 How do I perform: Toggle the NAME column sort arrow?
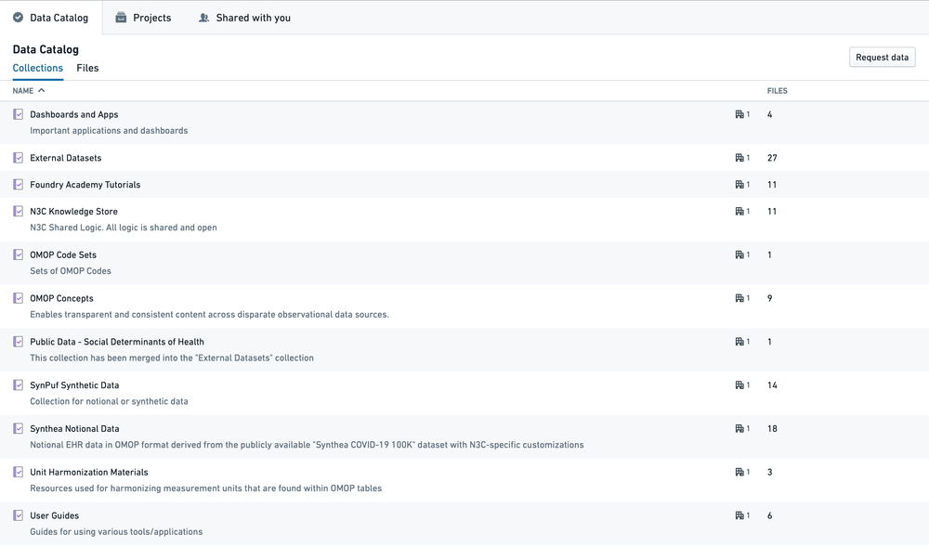41,91
